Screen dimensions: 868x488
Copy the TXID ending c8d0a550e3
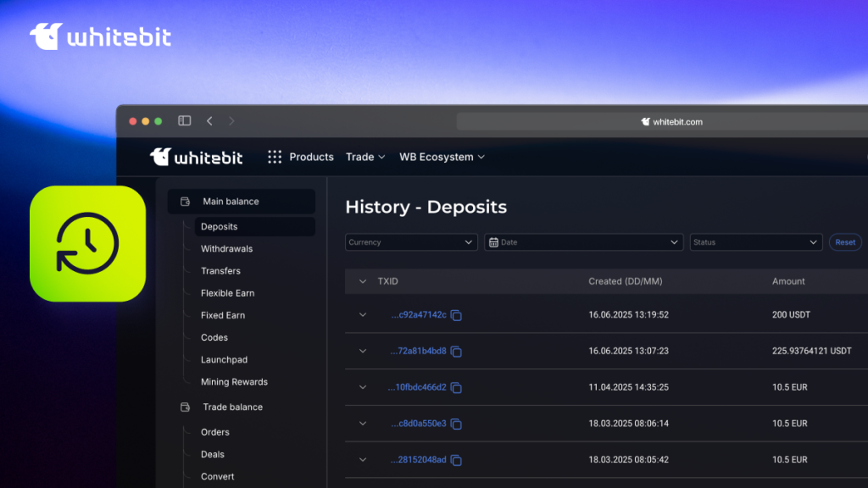point(456,424)
